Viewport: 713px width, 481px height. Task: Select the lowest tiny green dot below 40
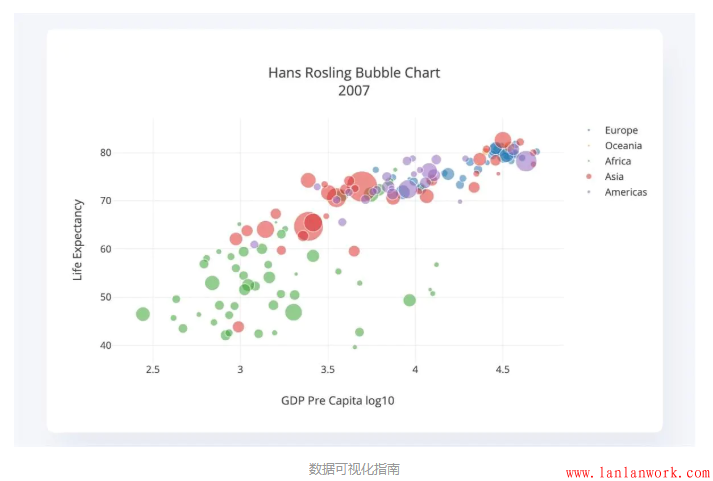pyautogui.click(x=354, y=347)
